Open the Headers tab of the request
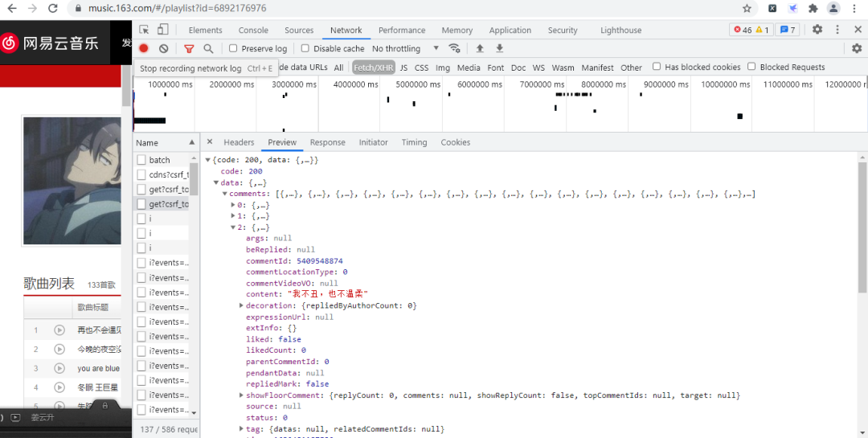Screen dimensions: 868x438 (x=239, y=142)
